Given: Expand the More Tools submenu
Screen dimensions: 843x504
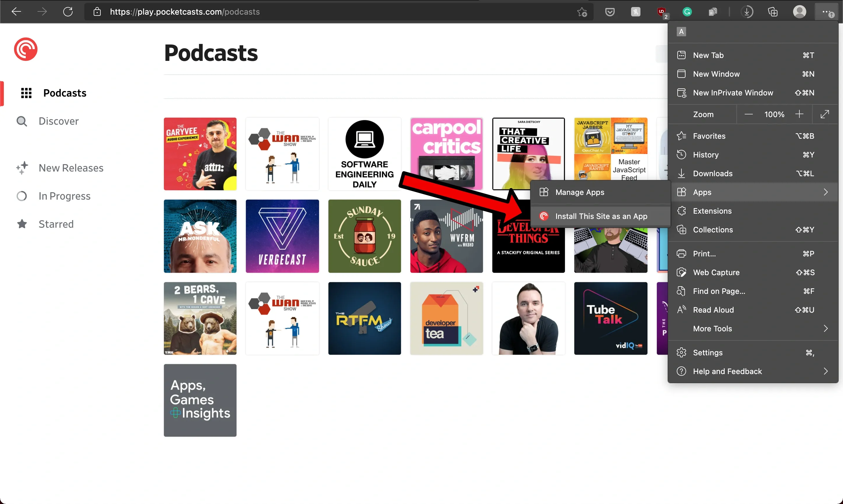Looking at the screenshot, I should (825, 328).
